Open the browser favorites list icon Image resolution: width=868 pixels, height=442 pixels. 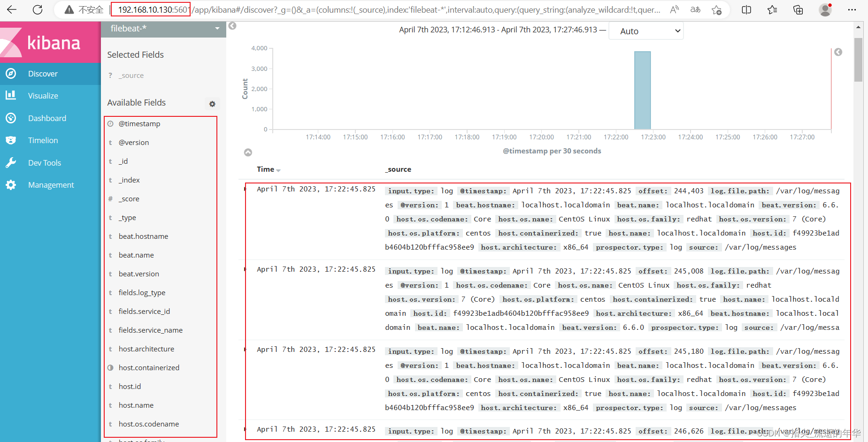(772, 9)
